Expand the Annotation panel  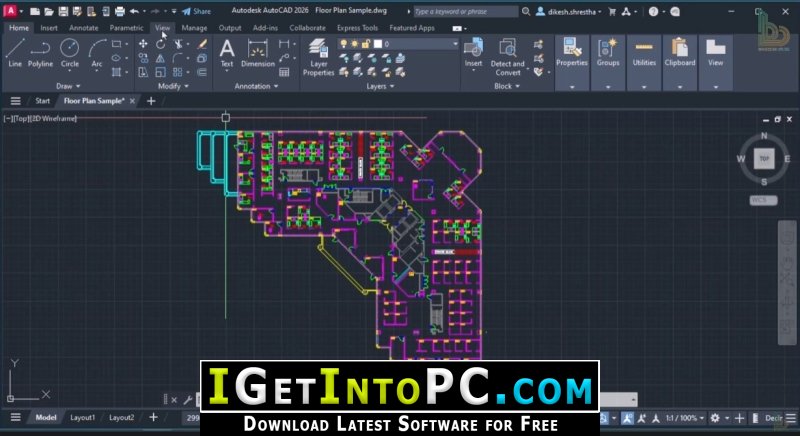256,86
